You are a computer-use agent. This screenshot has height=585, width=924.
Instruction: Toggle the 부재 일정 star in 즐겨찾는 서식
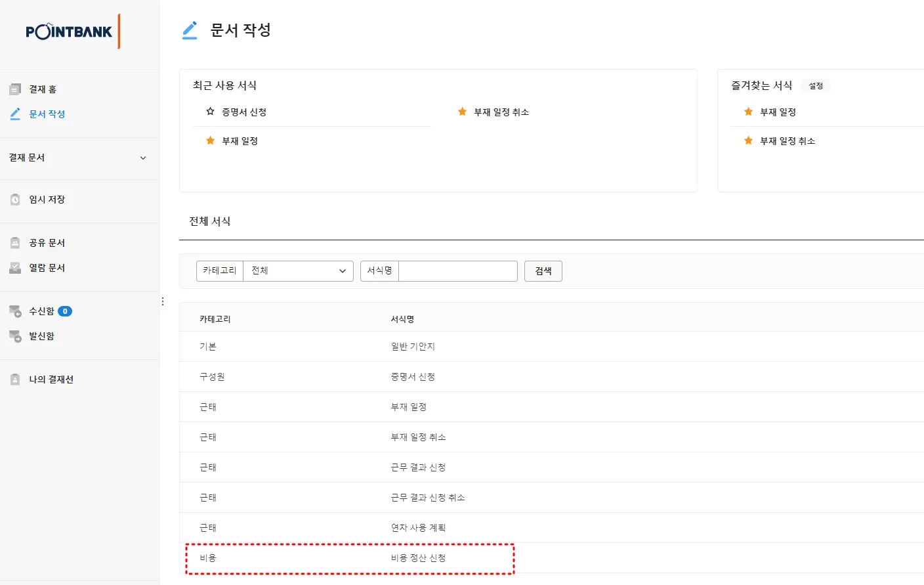(x=748, y=112)
